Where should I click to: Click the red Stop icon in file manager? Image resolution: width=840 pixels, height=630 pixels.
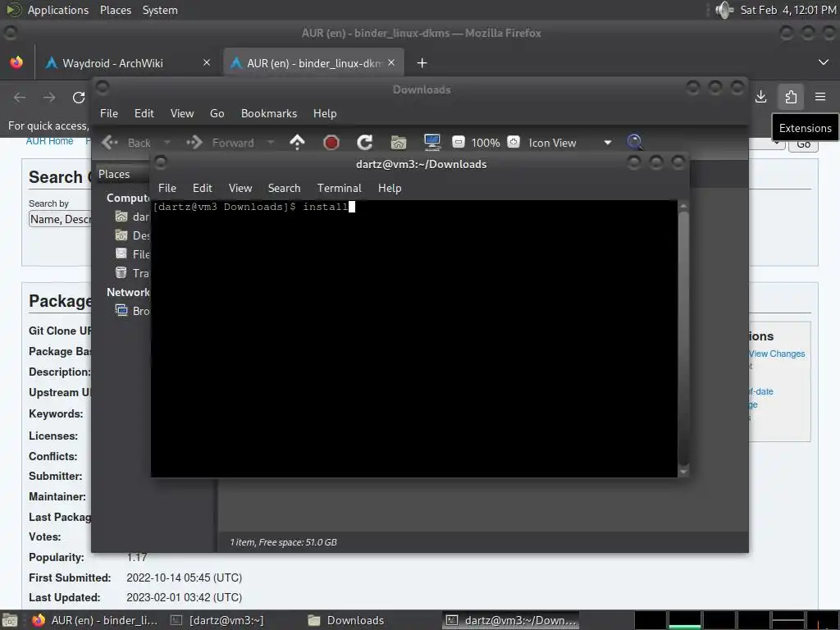331,143
